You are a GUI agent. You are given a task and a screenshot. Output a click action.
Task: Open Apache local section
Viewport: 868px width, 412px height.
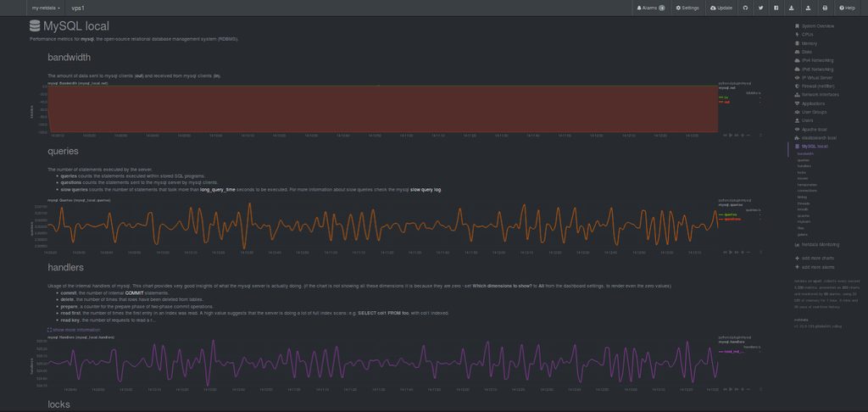pyautogui.click(x=814, y=129)
